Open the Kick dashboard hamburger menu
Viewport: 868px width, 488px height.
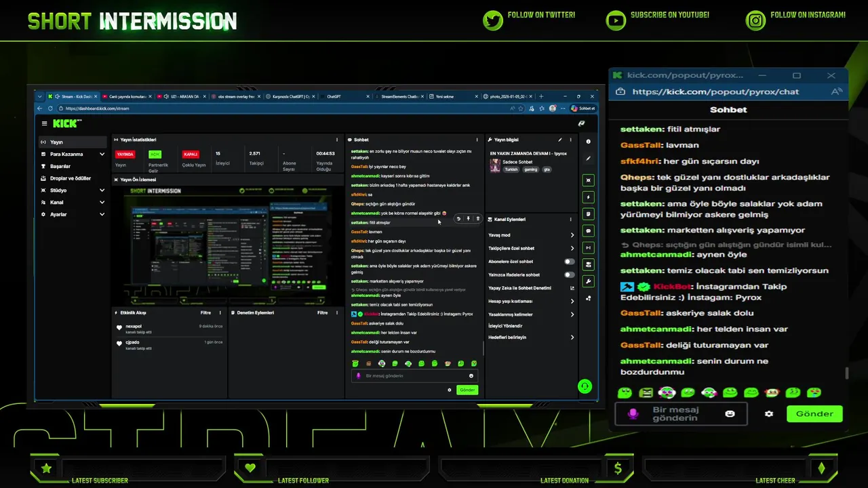[x=44, y=123]
